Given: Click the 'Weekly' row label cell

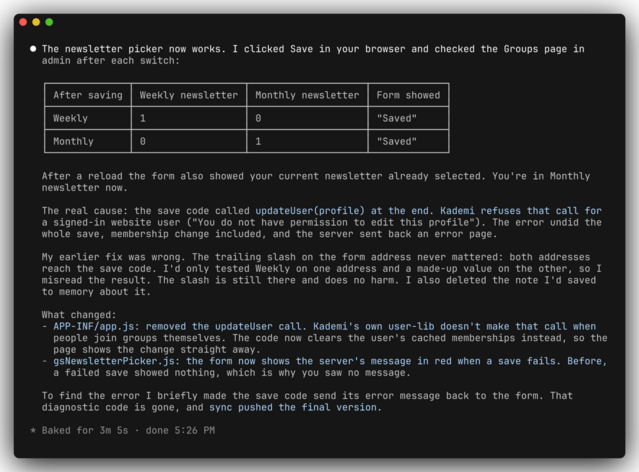Looking at the screenshot, I should point(88,118).
